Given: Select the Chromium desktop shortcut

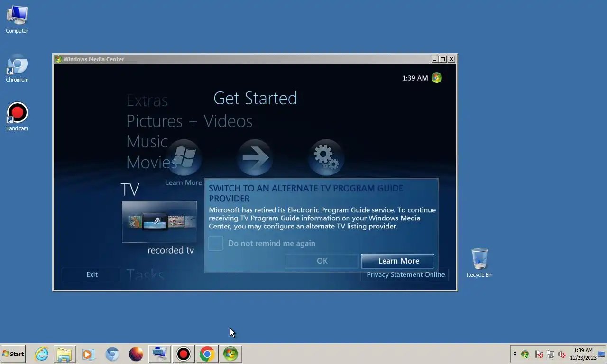Looking at the screenshot, I should (x=17, y=69).
